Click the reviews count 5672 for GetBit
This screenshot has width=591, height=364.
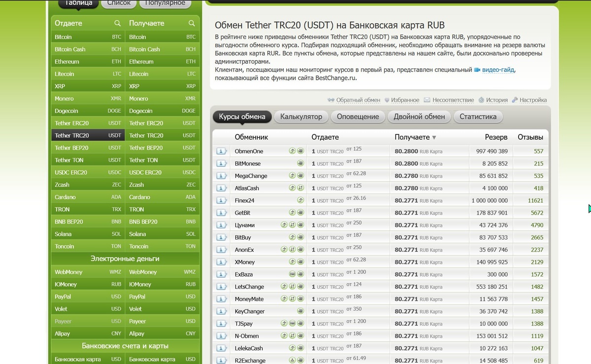coord(537,213)
